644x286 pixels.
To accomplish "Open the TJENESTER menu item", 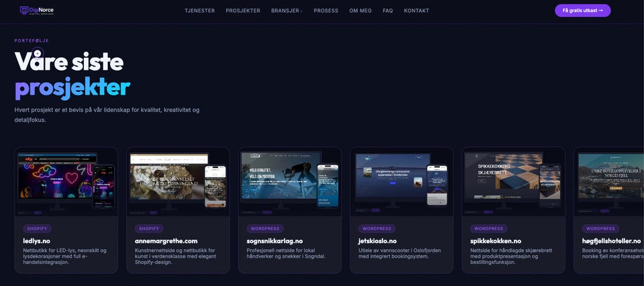I will (x=200, y=11).
